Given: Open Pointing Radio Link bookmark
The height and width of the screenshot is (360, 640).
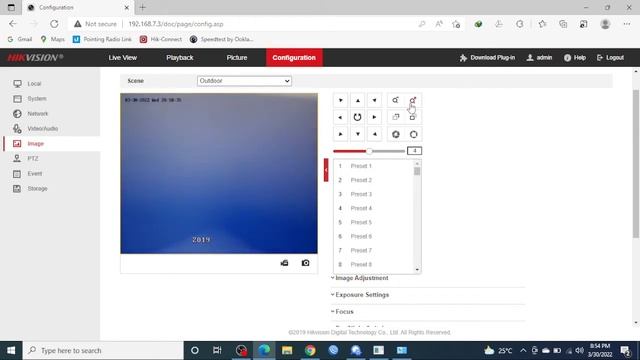Looking at the screenshot, I should coord(102,39).
